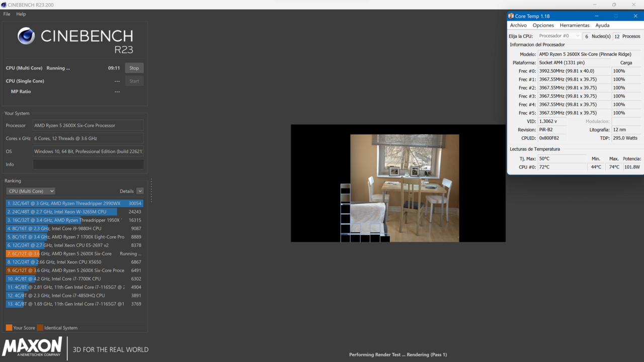The width and height of the screenshot is (644, 362).
Task: Click the VID 1.3062 v value
Action: click(x=552, y=121)
